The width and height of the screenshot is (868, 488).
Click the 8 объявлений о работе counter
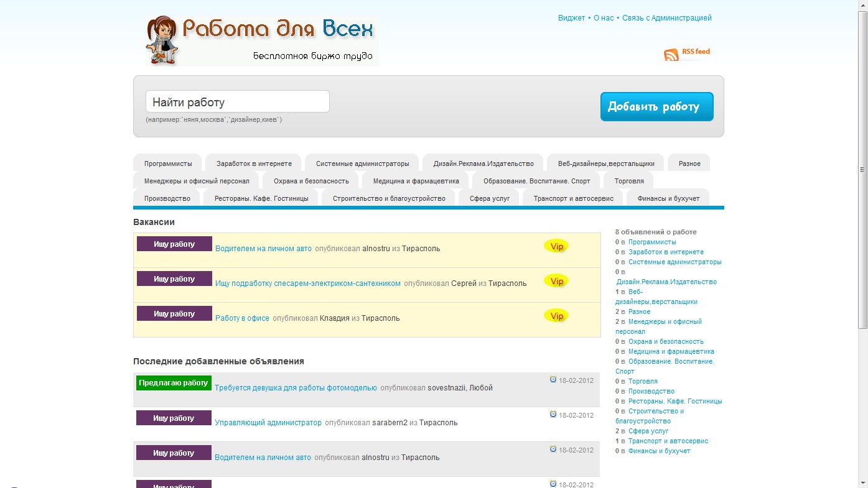click(x=656, y=232)
